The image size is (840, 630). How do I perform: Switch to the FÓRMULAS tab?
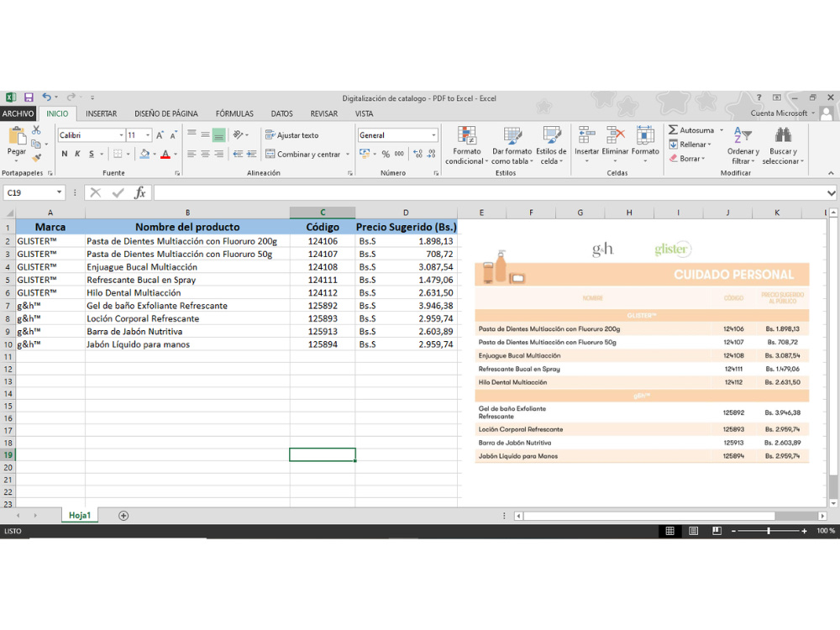[234, 113]
